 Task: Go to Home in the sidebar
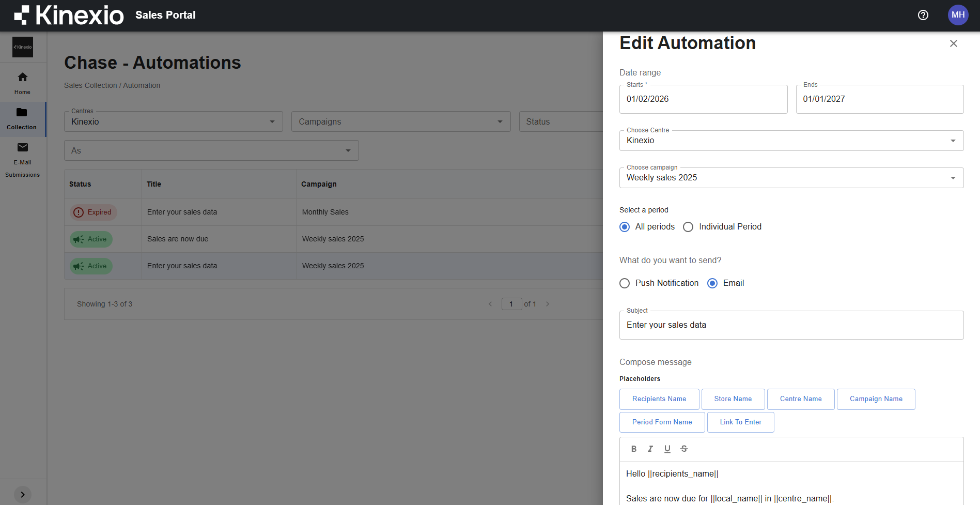coord(22,83)
